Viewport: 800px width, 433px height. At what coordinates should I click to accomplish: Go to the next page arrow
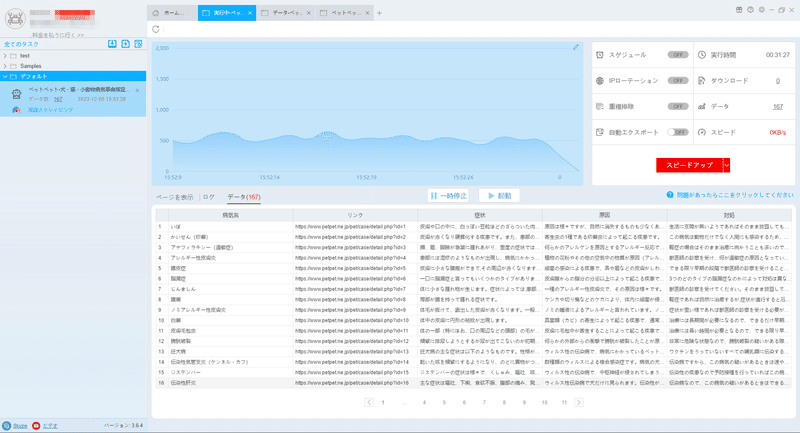[579, 402]
